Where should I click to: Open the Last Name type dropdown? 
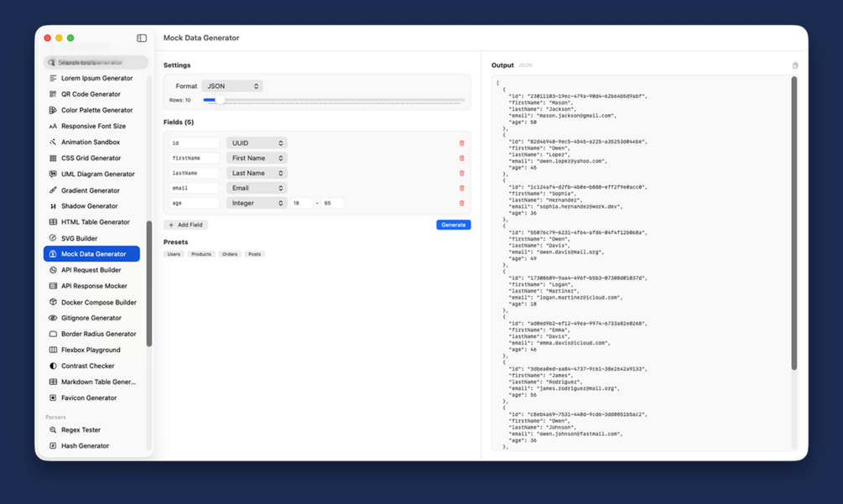click(257, 173)
